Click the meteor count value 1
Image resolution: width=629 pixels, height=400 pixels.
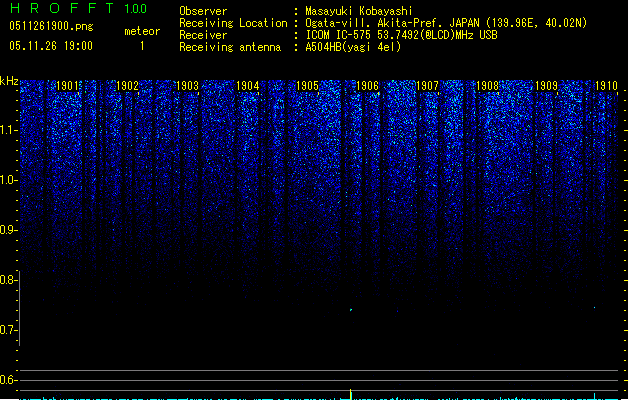coord(141,46)
